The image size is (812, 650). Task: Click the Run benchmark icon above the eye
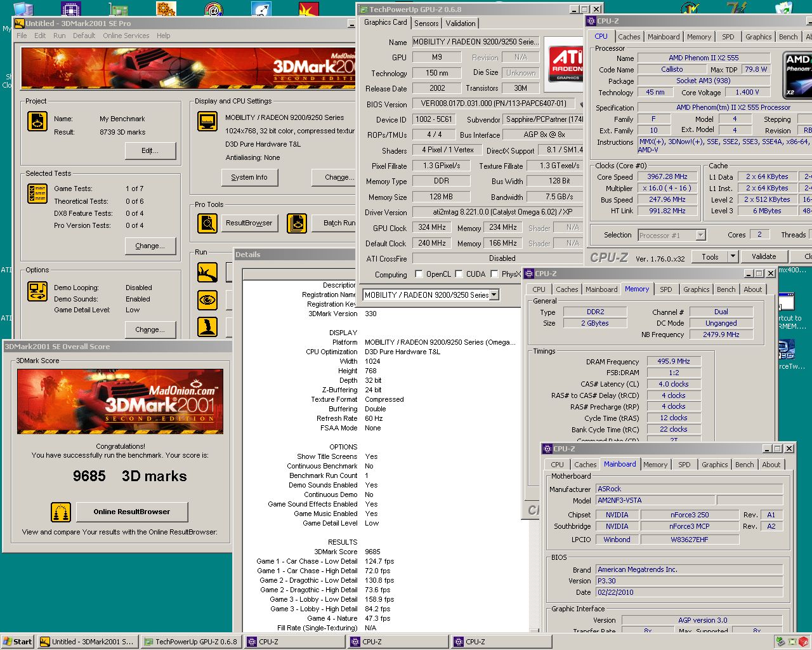point(207,272)
